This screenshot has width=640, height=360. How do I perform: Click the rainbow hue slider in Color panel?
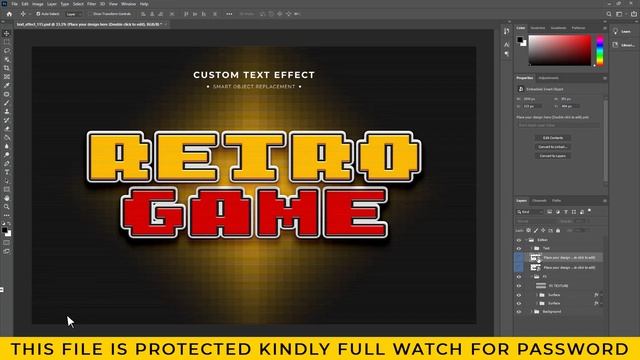tap(600, 50)
